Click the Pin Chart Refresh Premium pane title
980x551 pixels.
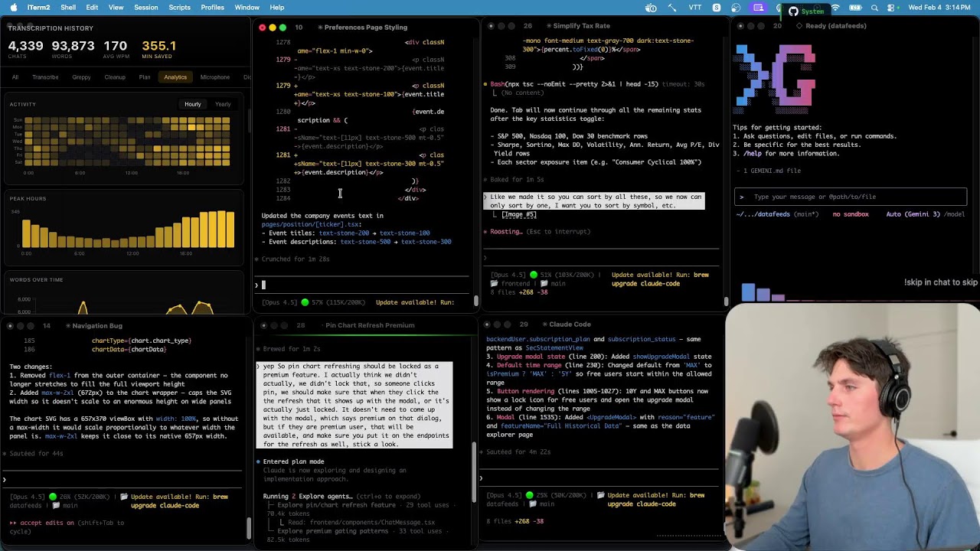tap(370, 325)
